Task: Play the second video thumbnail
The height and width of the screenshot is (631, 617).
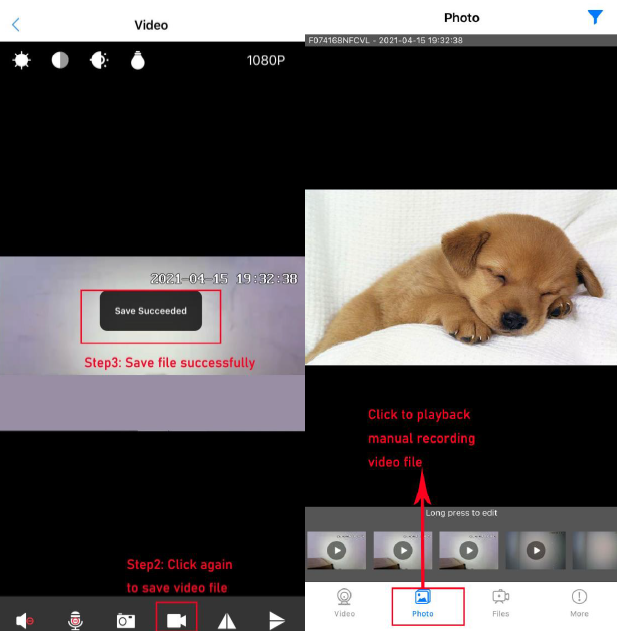Action: [x=402, y=550]
